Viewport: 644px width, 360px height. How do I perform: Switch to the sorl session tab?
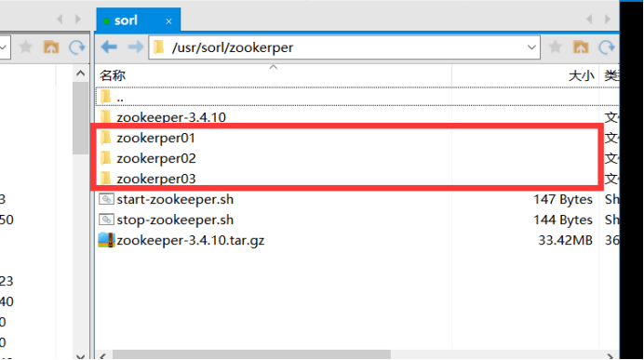(x=138, y=20)
